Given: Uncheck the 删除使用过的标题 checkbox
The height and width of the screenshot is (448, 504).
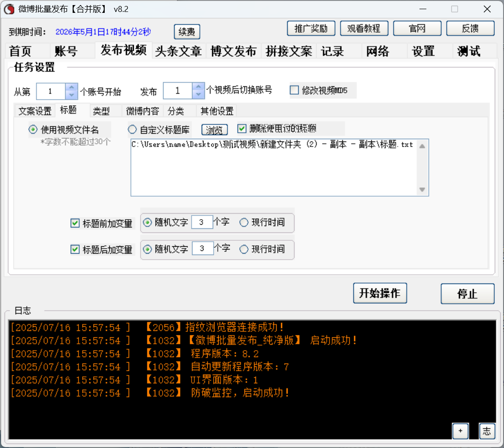Looking at the screenshot, I should (x=242, y=129).
